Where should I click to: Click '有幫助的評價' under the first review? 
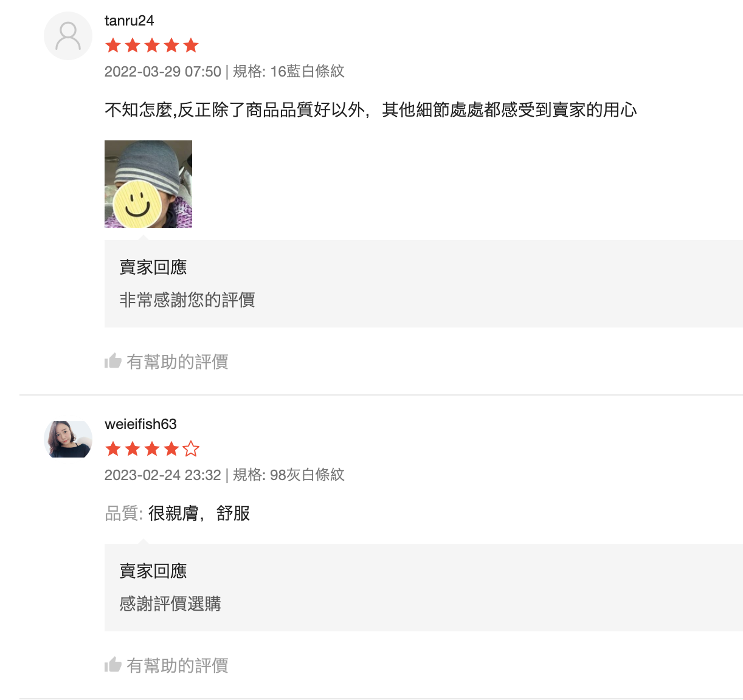tap(176, 361)
